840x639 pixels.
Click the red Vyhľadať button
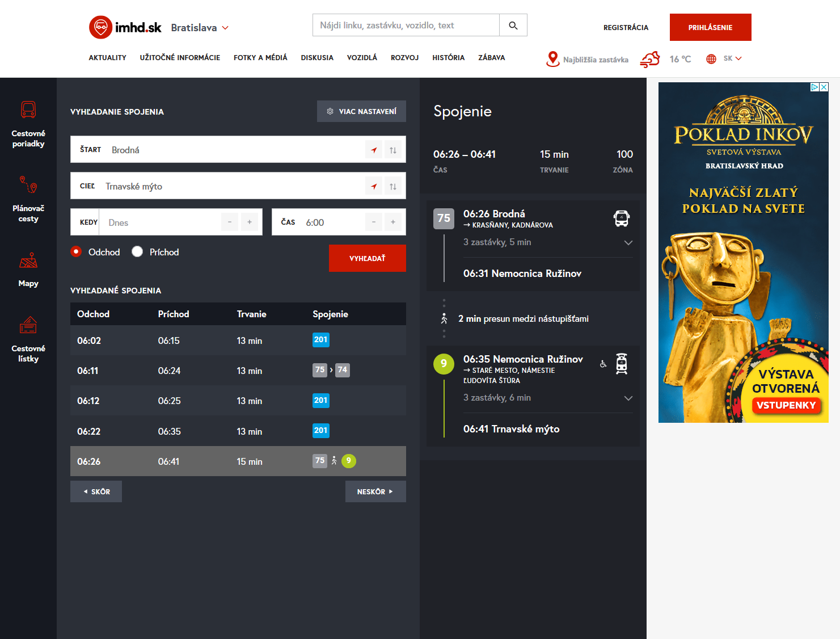367,258
